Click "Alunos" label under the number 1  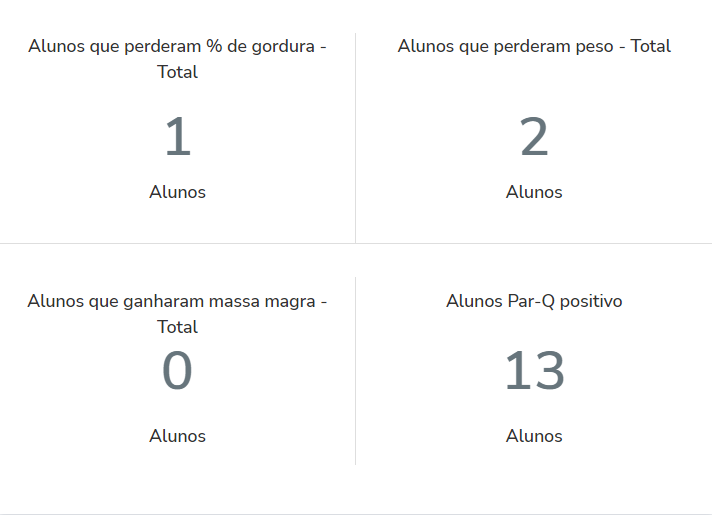tap(177, 192)
